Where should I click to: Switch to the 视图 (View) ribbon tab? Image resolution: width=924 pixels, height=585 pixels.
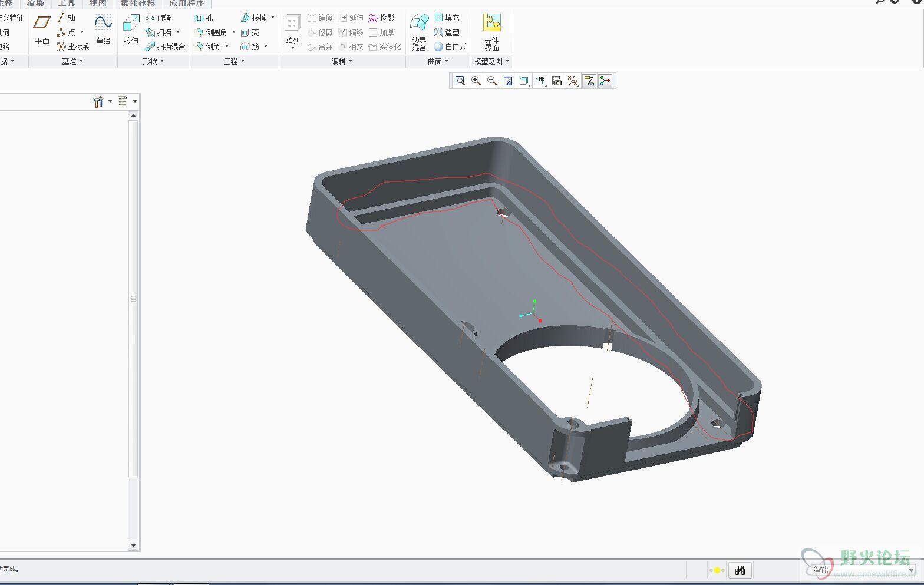coord(97,4)
